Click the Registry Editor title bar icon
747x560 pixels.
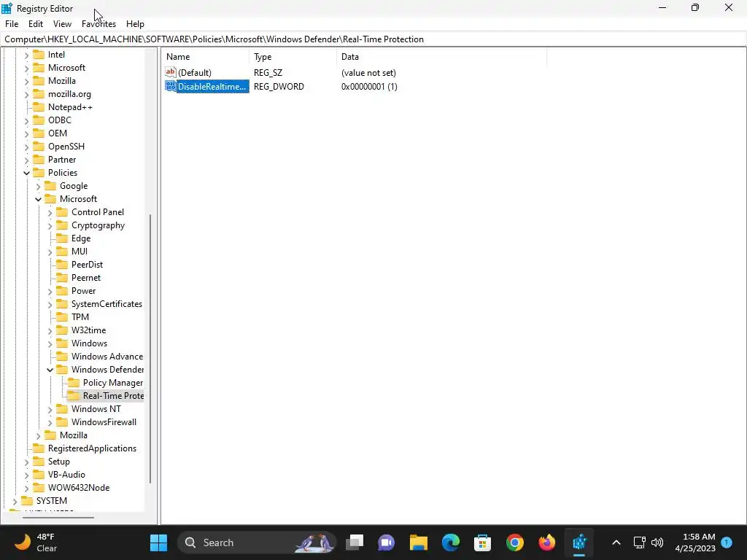tap(7, 8)
